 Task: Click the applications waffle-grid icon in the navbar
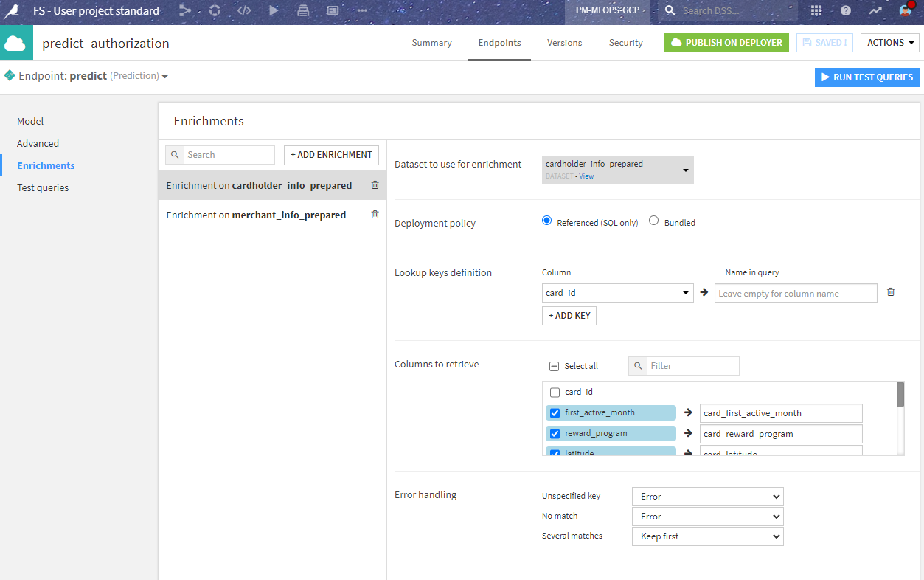click(x=816, y=10)
